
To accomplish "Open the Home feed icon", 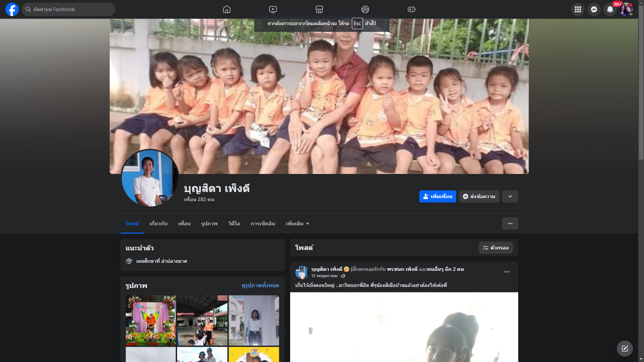I will click(227, 9).
